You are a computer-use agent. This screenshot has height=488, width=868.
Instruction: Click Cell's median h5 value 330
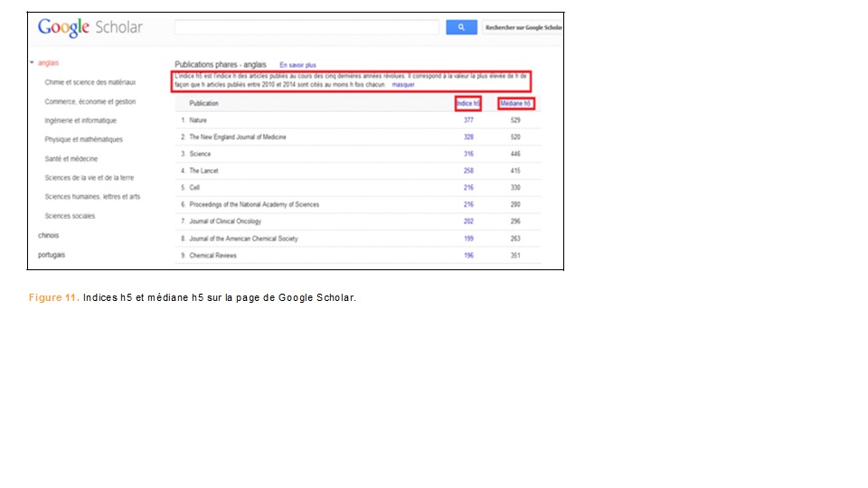tap(515, 188)
